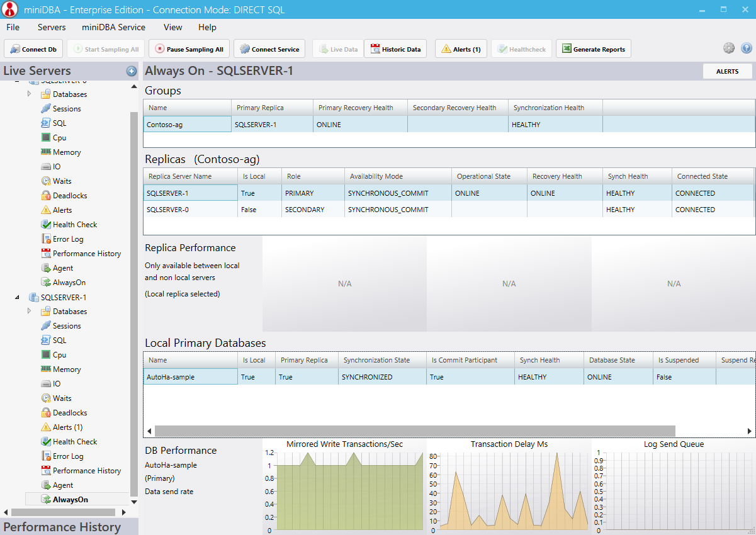The width and height of the screenshot is (756, 535).
Task: Open Sessions under SQLSERVER-1
Action: click(x=60, y=326)
